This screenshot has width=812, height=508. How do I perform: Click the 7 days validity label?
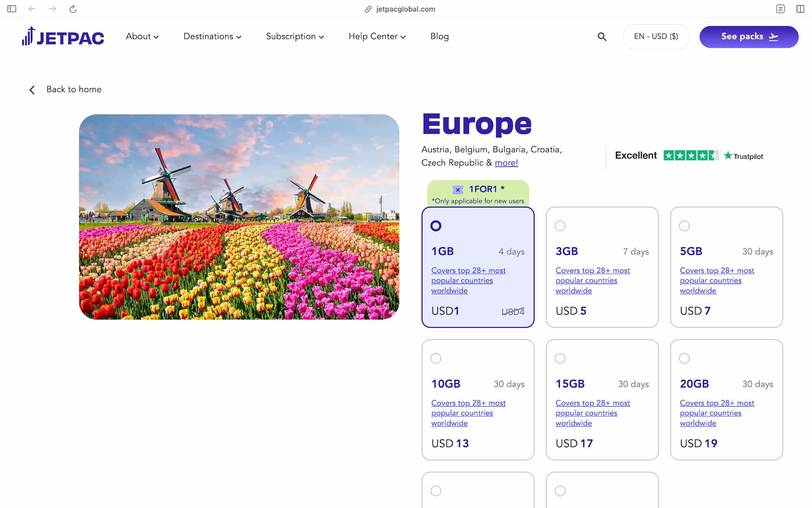tap(636, 251)
